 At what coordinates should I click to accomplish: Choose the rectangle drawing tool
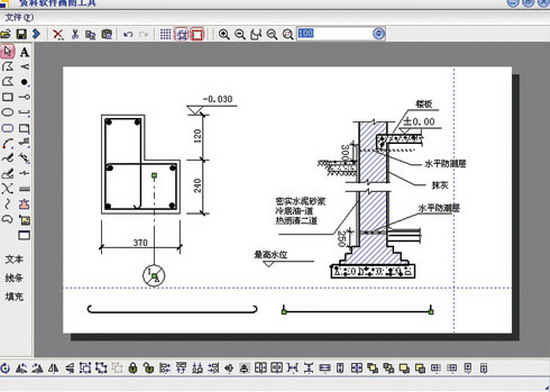(x=7, y=97)
